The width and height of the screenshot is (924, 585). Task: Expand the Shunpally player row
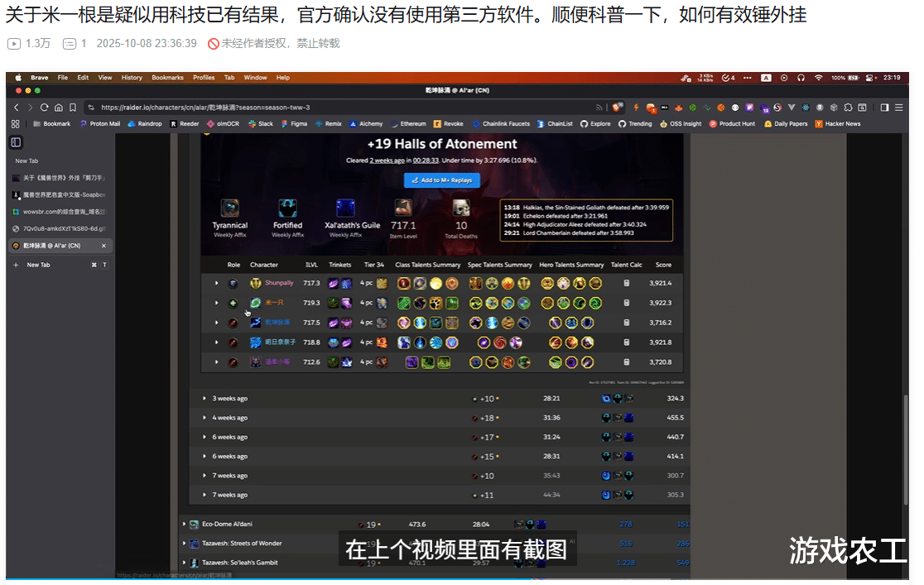click(x=216, y=283)
